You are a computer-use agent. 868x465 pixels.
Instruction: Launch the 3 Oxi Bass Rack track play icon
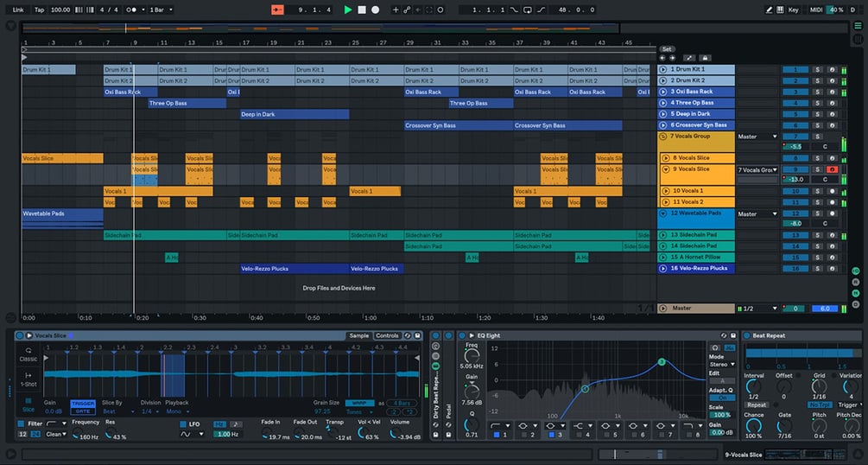point(662,92)
